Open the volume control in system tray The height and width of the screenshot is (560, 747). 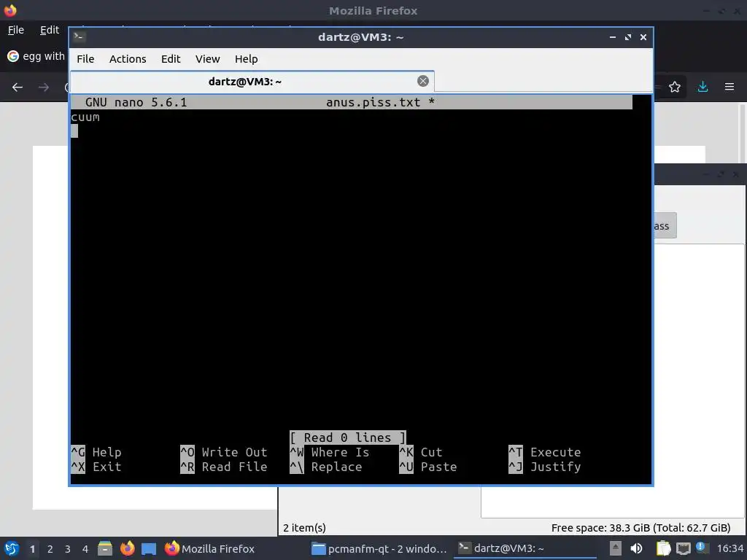[x=636, y=548]
